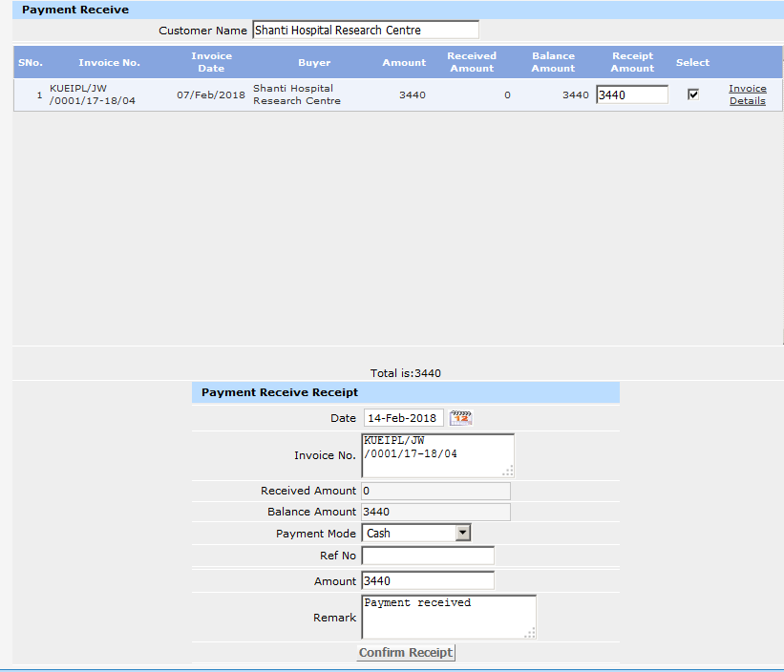784x672 pixels.
Task: Click the Invoice Date column header
Action: pyautogui.click(x=211, y=62)
